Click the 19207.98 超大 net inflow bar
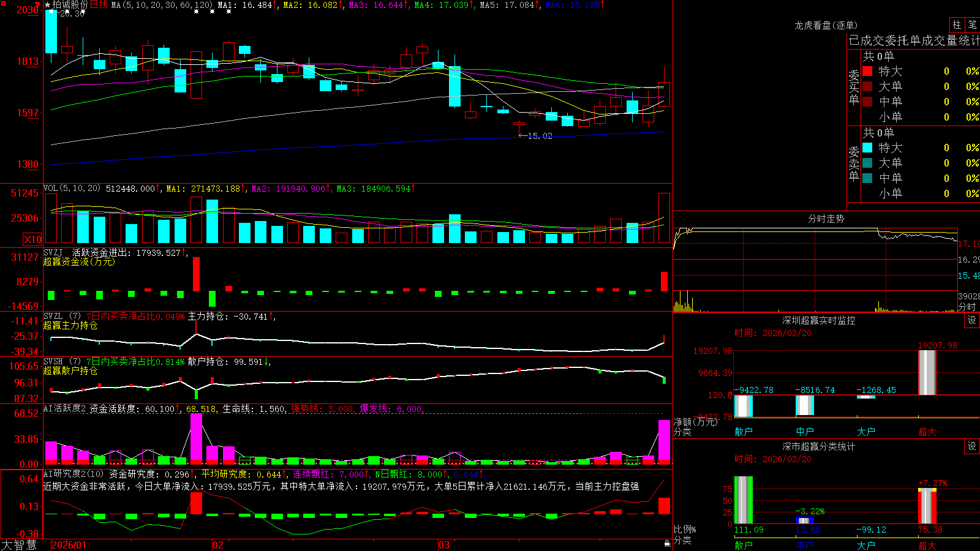This screenshot has width=980, height=551. pyautogui.click(x=927, y=373)
